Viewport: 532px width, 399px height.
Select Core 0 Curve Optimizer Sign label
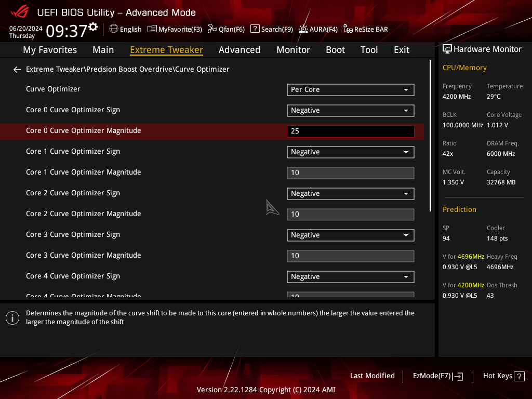coord(73,110)
